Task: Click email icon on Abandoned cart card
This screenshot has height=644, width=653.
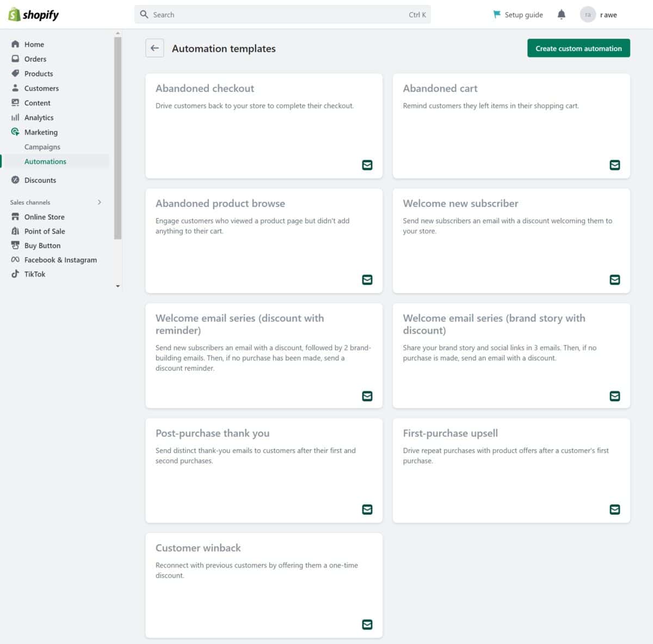Action: coord(615,165)
